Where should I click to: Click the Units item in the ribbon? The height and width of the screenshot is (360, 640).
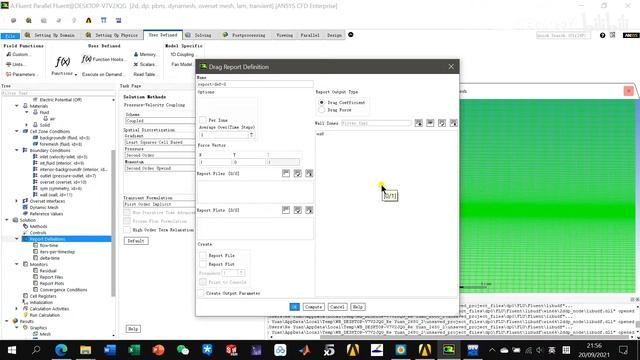[15, 64]
